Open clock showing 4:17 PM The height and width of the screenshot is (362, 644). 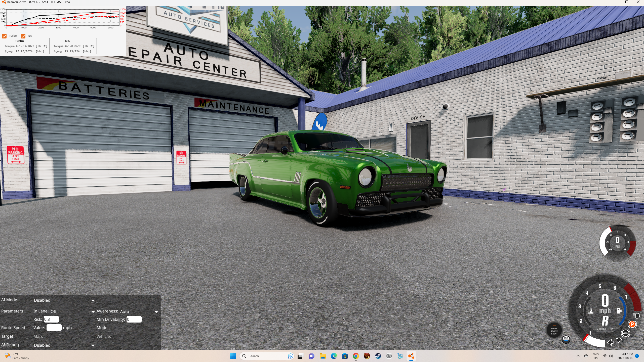click(625, 356)
